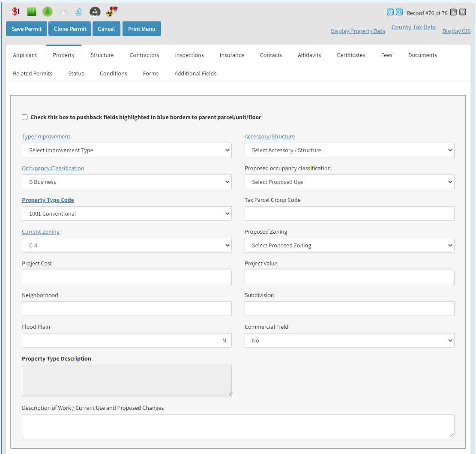Open the Select Accessory / Structure dropdown
Viewport: 476px width, 454px height.
tap(350, 150)
